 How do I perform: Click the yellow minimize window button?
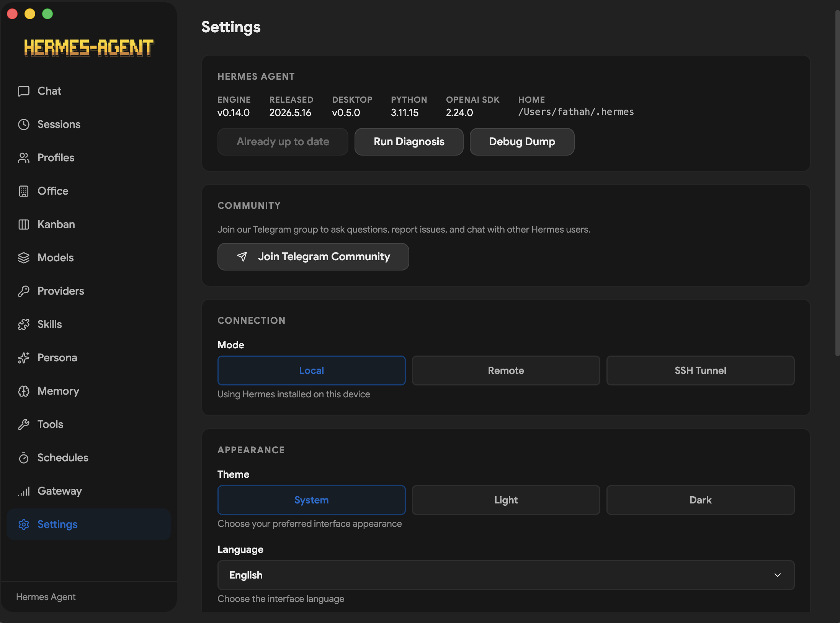(30, 14)
